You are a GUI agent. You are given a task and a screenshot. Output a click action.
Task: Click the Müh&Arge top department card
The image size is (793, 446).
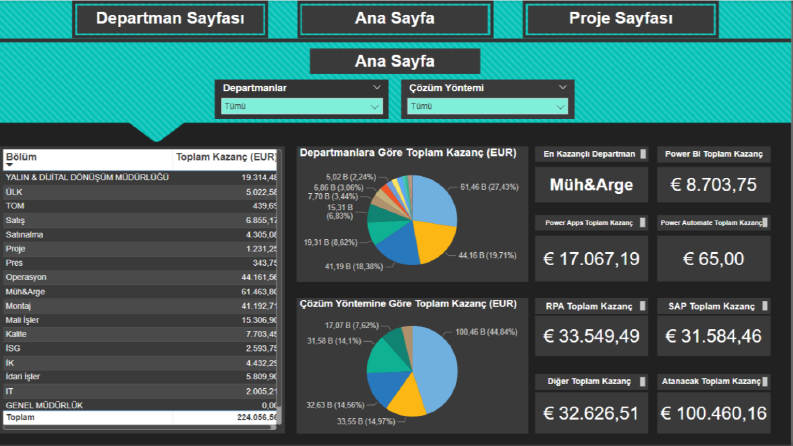tap(591, 185)
